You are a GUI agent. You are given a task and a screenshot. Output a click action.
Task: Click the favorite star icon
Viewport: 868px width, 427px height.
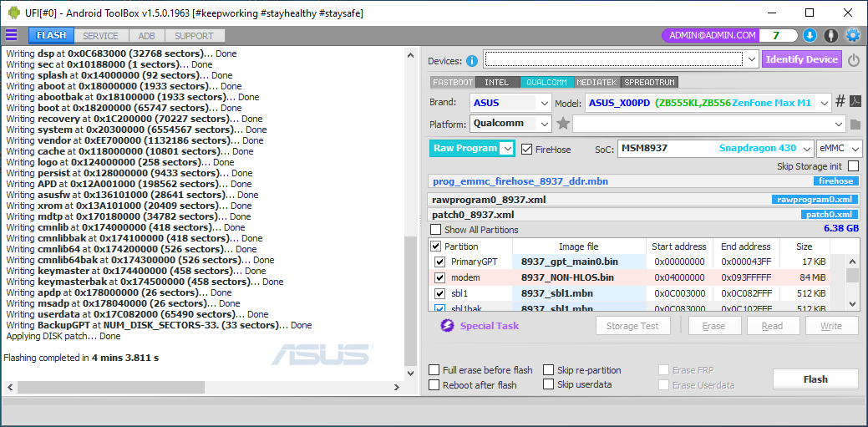pos(563,123)
